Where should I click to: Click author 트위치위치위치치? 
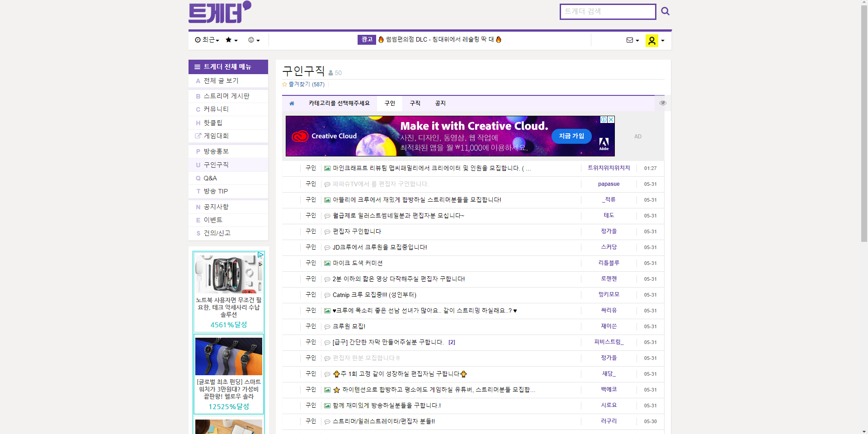tap(609, 168)
